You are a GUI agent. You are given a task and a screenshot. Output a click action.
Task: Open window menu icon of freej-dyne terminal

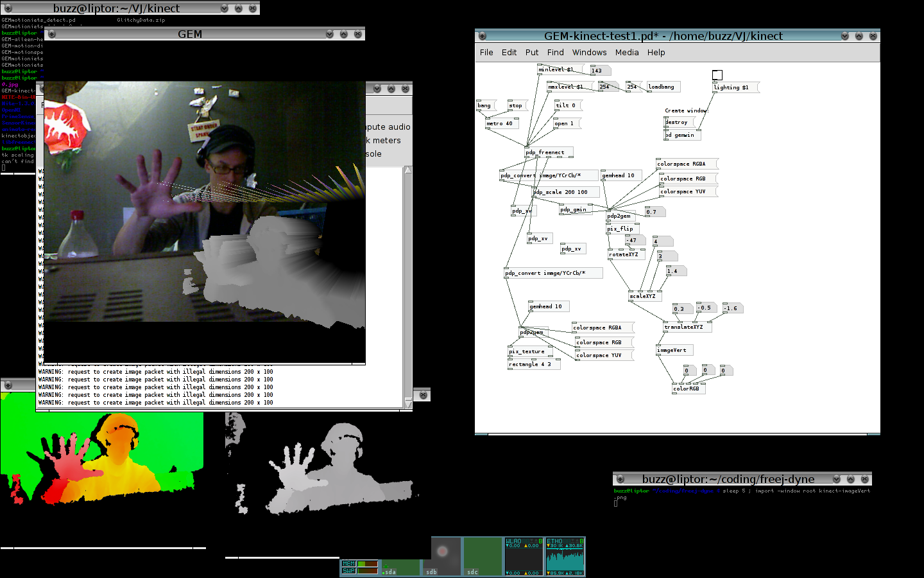(x=620, y=479)
